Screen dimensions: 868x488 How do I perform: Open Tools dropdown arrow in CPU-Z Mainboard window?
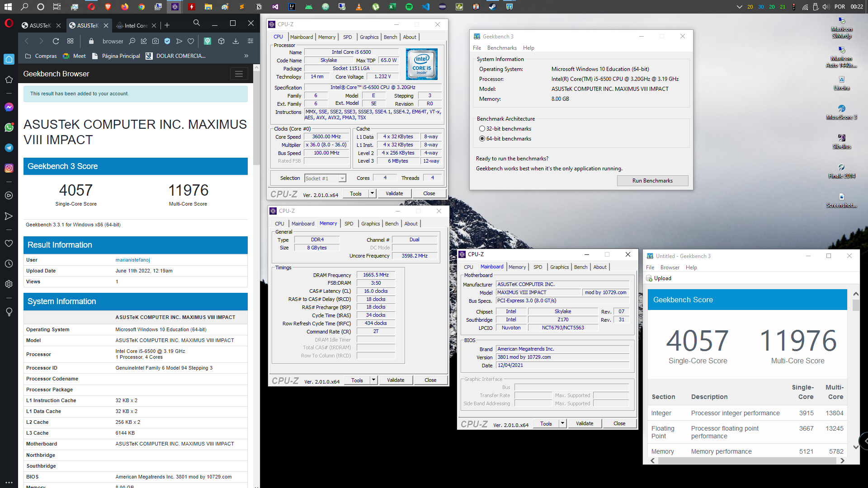(562, 423)
